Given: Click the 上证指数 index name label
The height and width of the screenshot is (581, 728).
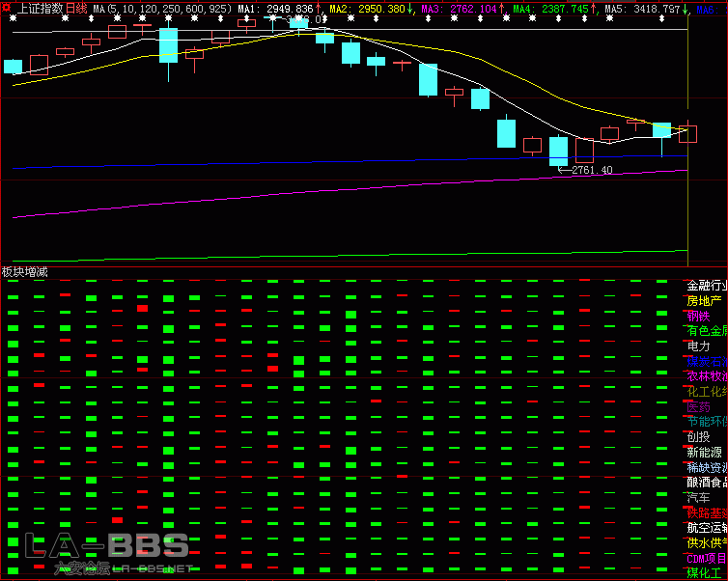Looking at the screenshot, I should click(x=41, y=8).
